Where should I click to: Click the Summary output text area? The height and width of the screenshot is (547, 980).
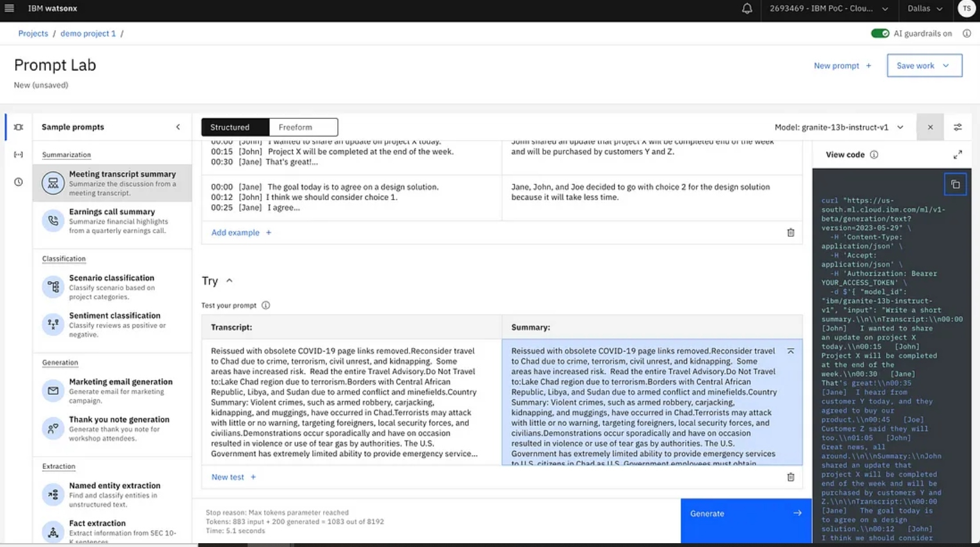[652, 402]
